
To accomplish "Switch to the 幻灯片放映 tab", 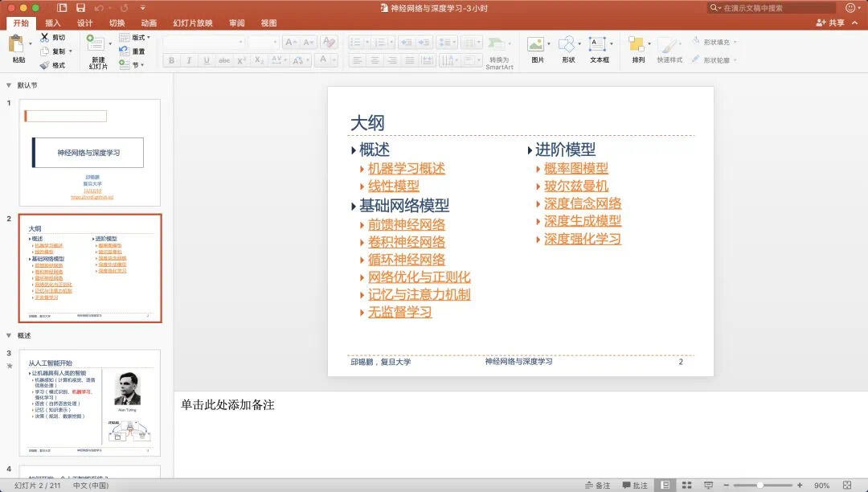I will 193,23.
